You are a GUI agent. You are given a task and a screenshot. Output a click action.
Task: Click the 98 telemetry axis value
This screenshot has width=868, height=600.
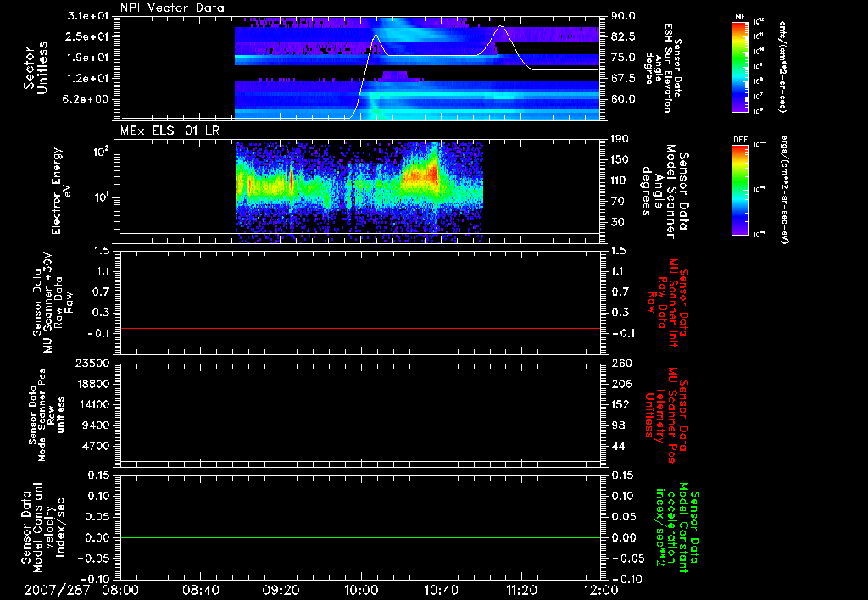[x=618, y=425]
